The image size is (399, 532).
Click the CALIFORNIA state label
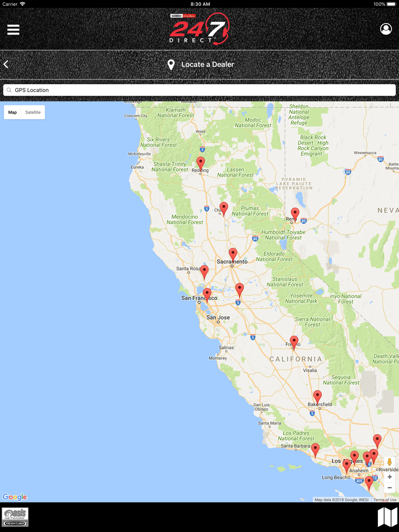(x=296, y=359)
